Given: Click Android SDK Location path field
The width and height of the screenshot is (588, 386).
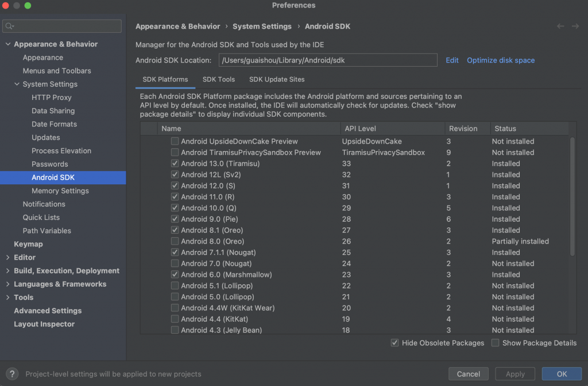Looking at the screenshot, I should [328, 60].
